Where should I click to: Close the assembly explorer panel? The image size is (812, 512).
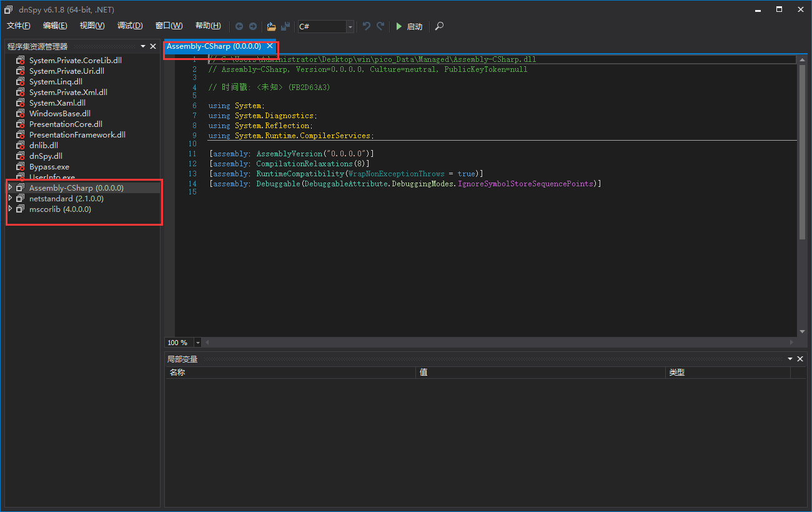(x=153, y=46)
